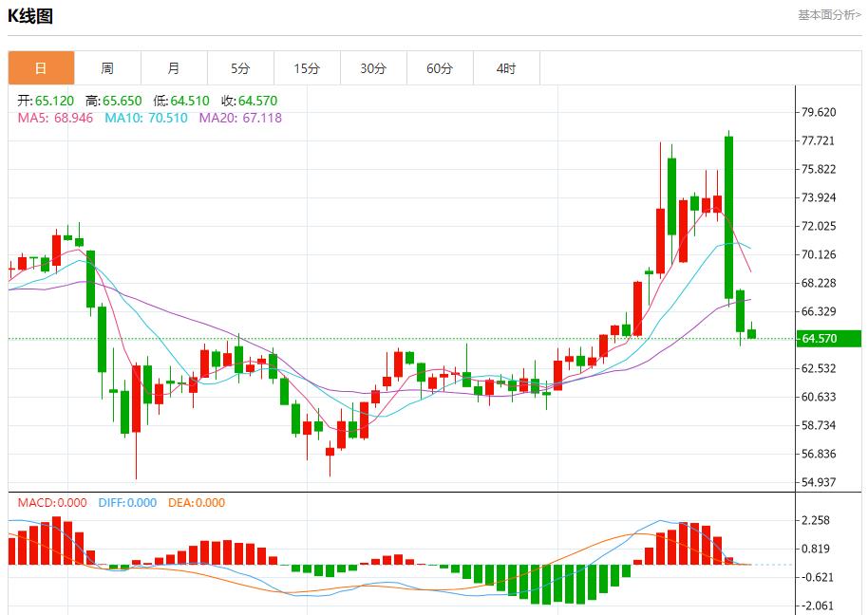Switch to the 月 monthly tab

pos(174,68)
